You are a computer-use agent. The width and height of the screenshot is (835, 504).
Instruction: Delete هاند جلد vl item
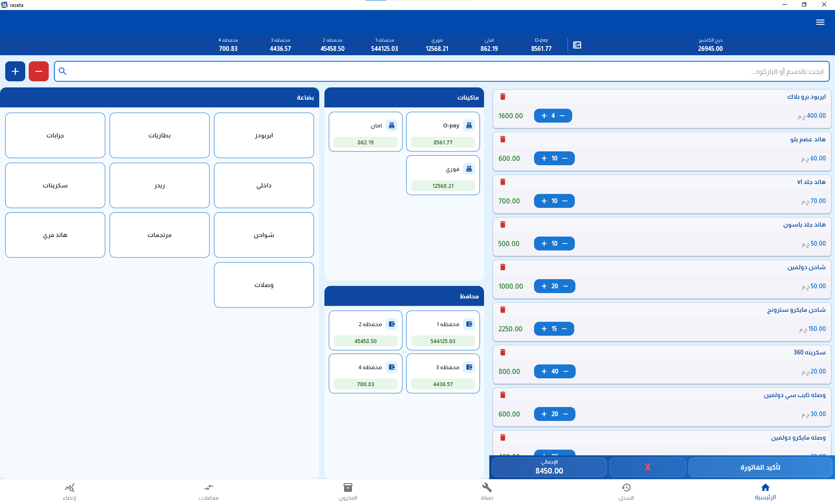503,182
